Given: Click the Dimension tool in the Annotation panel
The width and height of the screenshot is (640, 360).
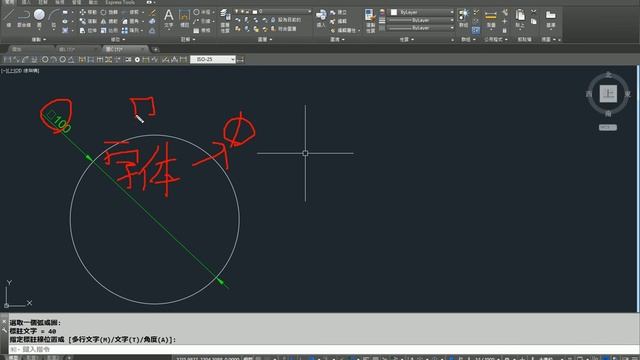Looking at the screenshot, I should [x=184, y=18].
